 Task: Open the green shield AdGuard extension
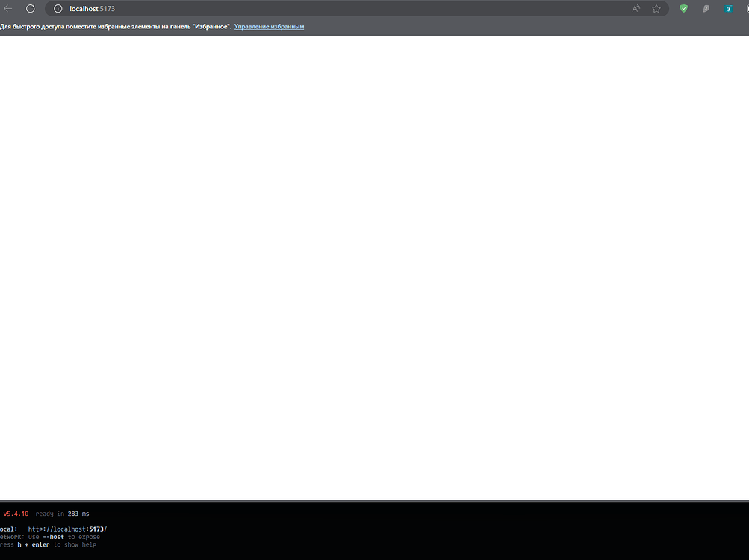683,9
